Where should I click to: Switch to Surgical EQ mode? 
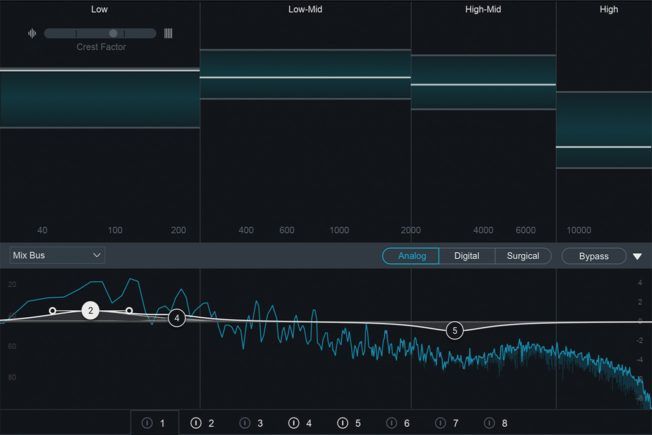point(523,256)
